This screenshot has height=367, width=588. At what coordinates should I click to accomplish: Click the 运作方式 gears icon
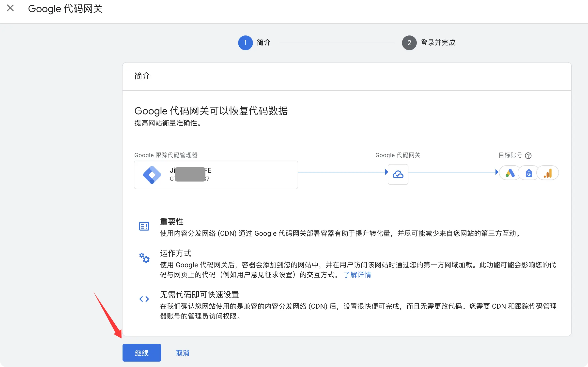(x=144, y=258)
